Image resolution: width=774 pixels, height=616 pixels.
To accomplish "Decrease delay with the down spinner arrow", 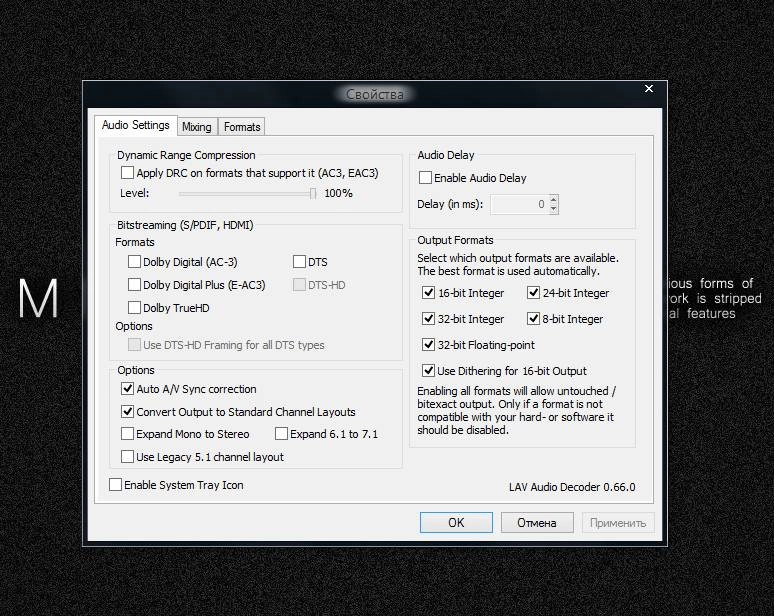I will coord(553,209).
